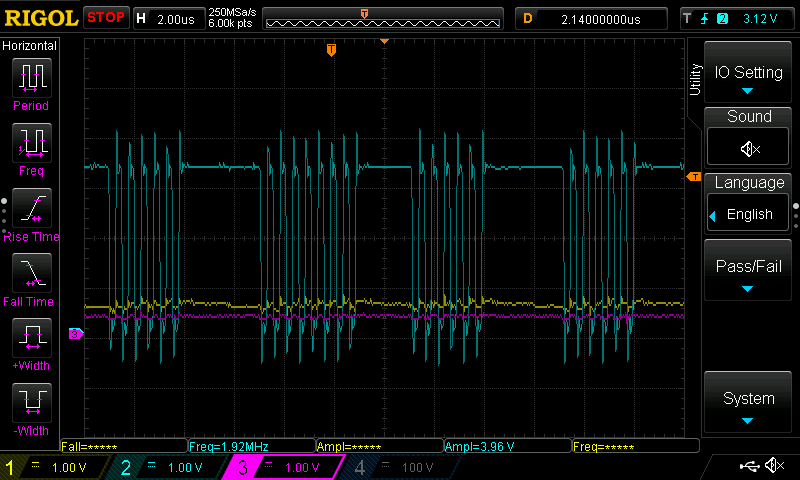Choose the Rise Time measurement icon
Screen dimensions: 800x480
tap(31, 208)
